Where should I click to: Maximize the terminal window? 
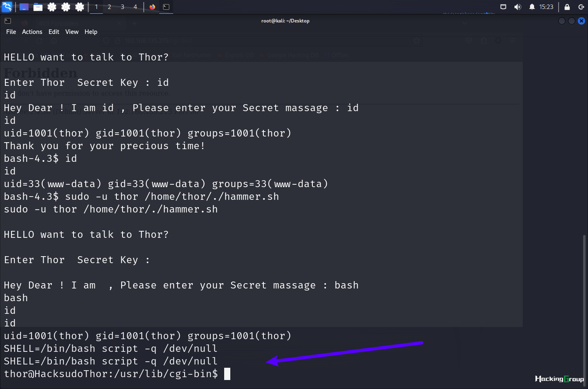(572, 21)
